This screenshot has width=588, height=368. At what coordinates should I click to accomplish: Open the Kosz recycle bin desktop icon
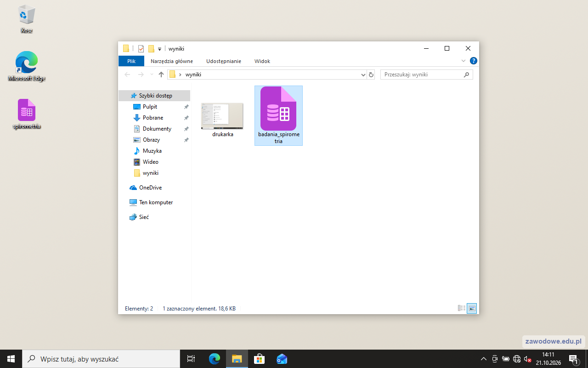tap(27, 18)
